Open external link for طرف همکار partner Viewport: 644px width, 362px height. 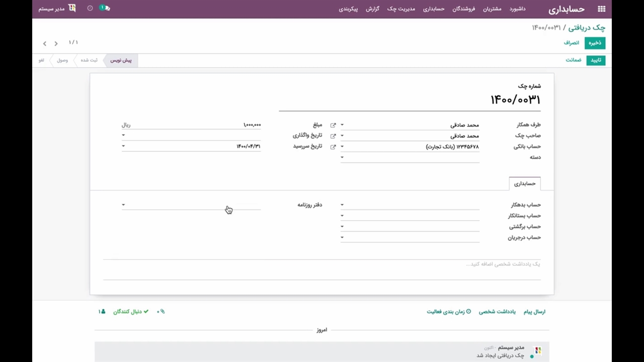click(333, 125)
